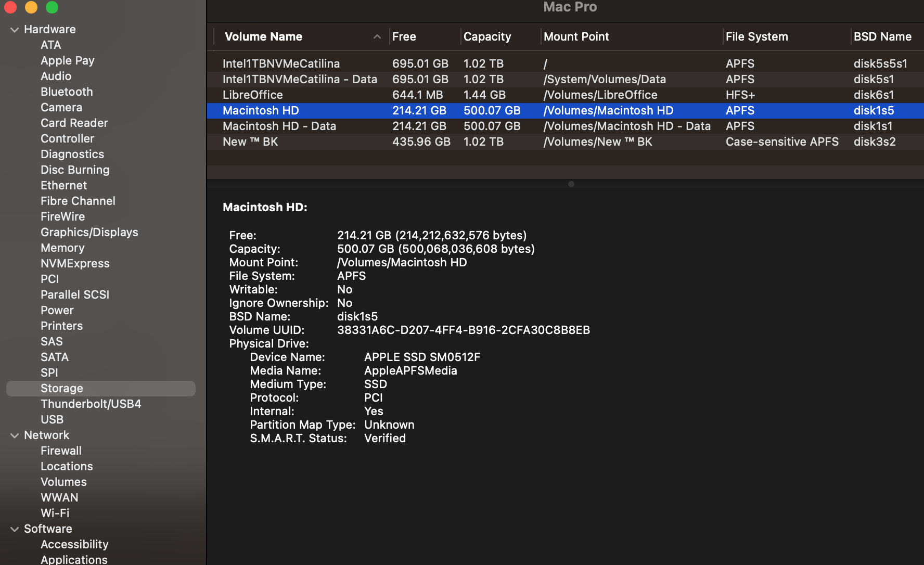Image resolution: width=924 pixels, height=565 pixels.
Task: Select the LibreOffice volume row
Action: pos(566,95)
